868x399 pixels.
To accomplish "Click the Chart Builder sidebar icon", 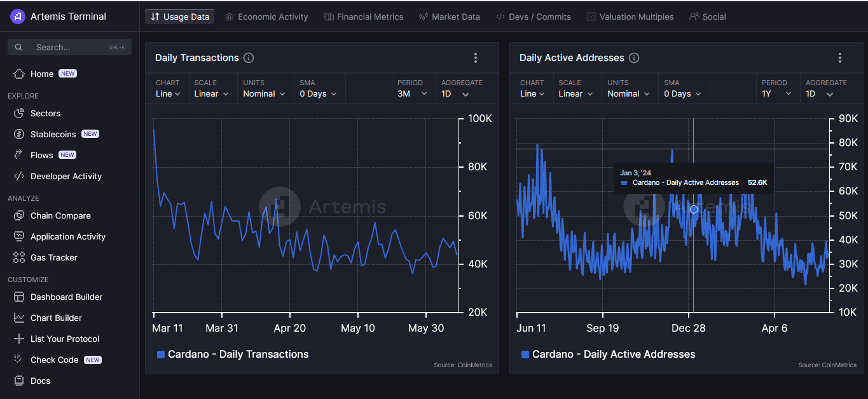I will click(19, 318).
